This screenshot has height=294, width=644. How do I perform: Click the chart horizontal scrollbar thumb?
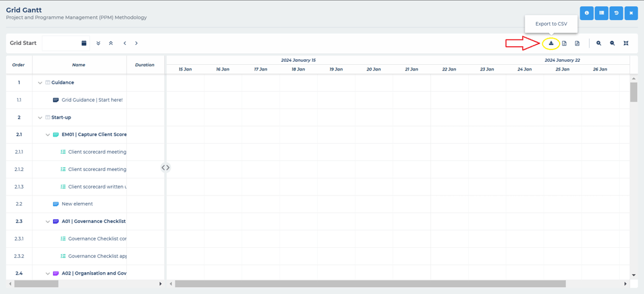(x=370, y=284)
